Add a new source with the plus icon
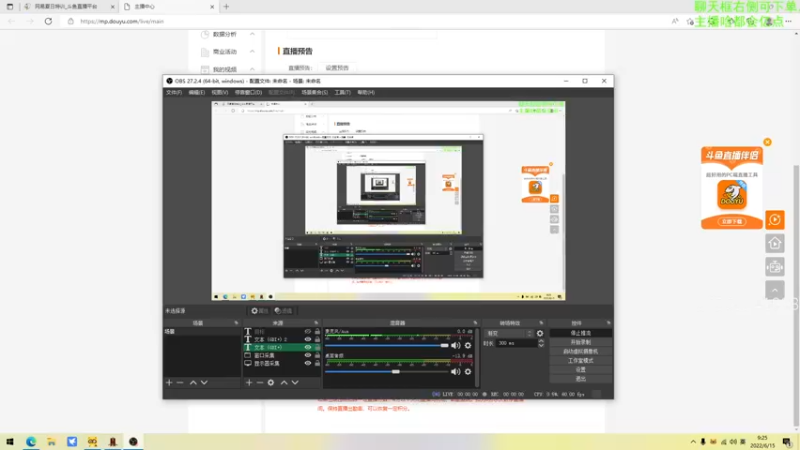800x450 pixels. 249,383
